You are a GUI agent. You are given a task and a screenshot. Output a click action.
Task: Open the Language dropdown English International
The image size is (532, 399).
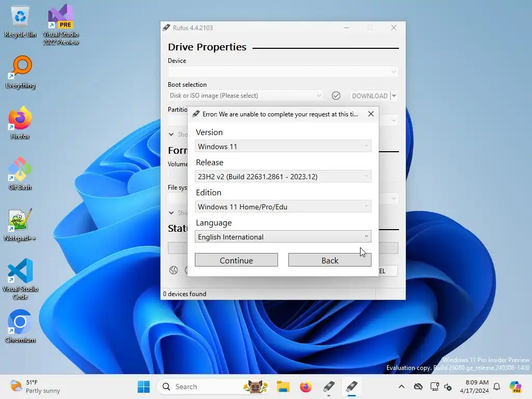coord(283,237)
